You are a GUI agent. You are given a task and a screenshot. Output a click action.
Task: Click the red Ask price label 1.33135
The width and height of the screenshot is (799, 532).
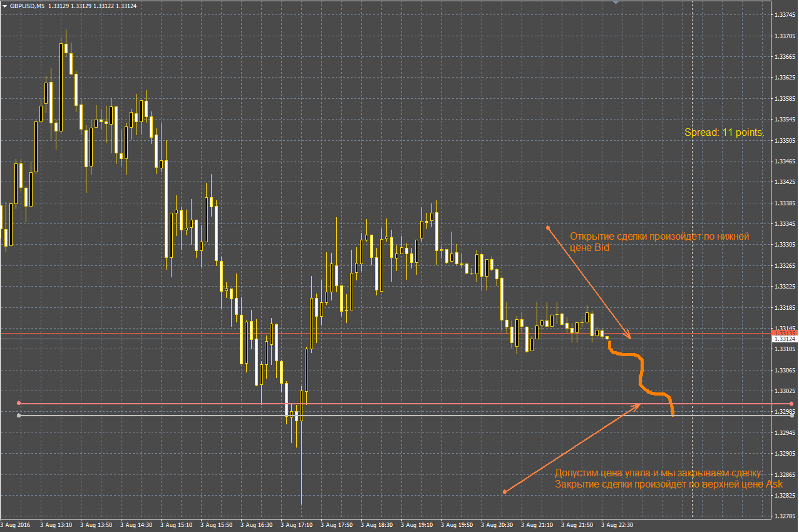point(784,333)
